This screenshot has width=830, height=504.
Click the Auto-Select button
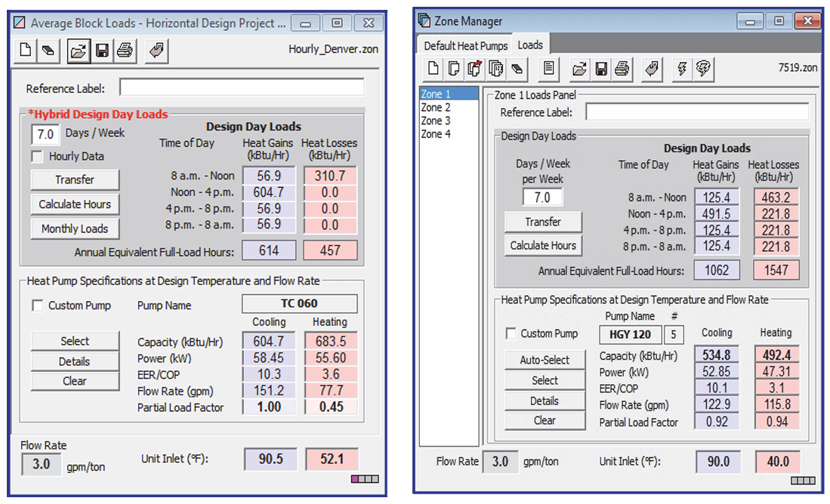pos(545,360)
